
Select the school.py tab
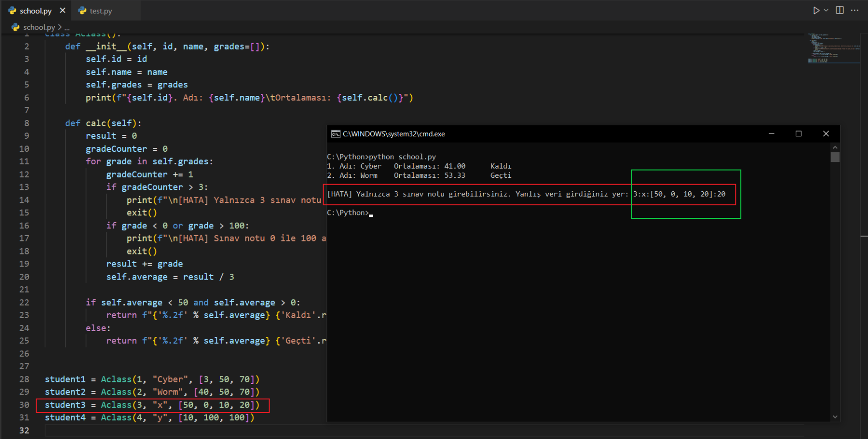pos(35,11)
